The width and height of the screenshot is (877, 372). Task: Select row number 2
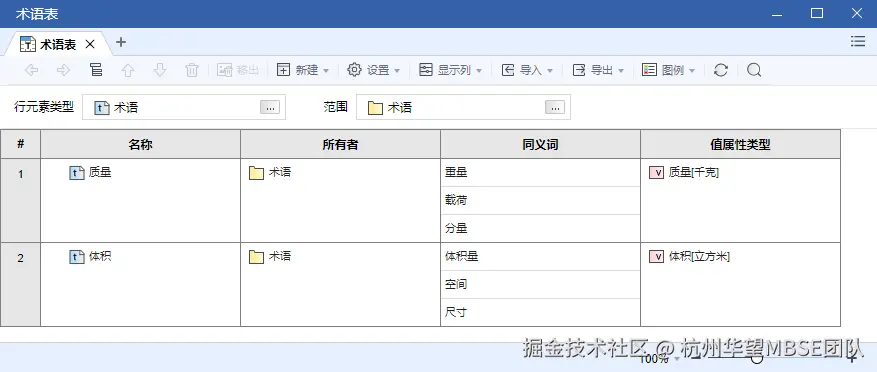[x=21, y=284]
